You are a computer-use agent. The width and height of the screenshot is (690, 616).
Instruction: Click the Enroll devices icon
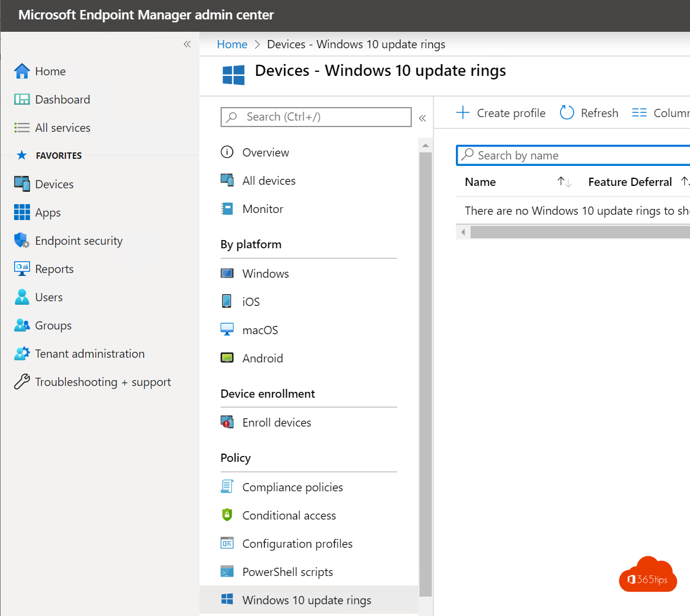(227, 422)
